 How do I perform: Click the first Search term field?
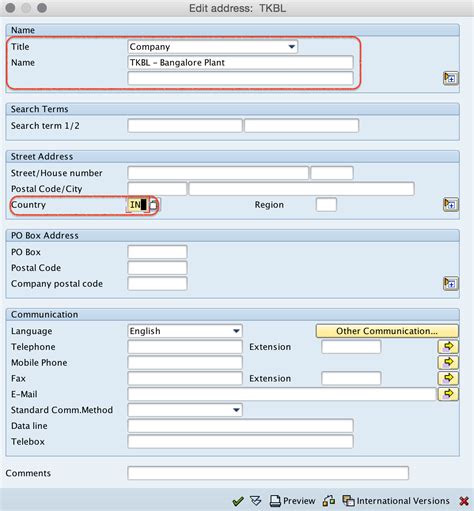pyautogui.click(x=185, y=126)
